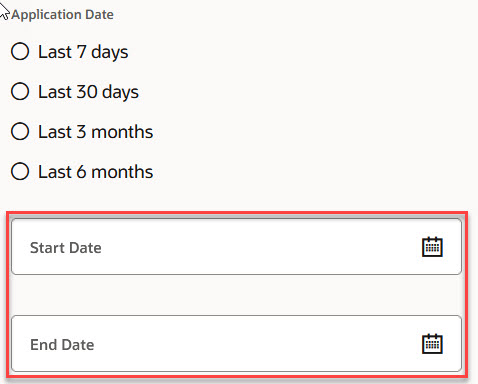Image resolution: width=478 pixels, height=384 pixels.
Task: Click the "Last 7 days" option text
Action: pos(83,52)
